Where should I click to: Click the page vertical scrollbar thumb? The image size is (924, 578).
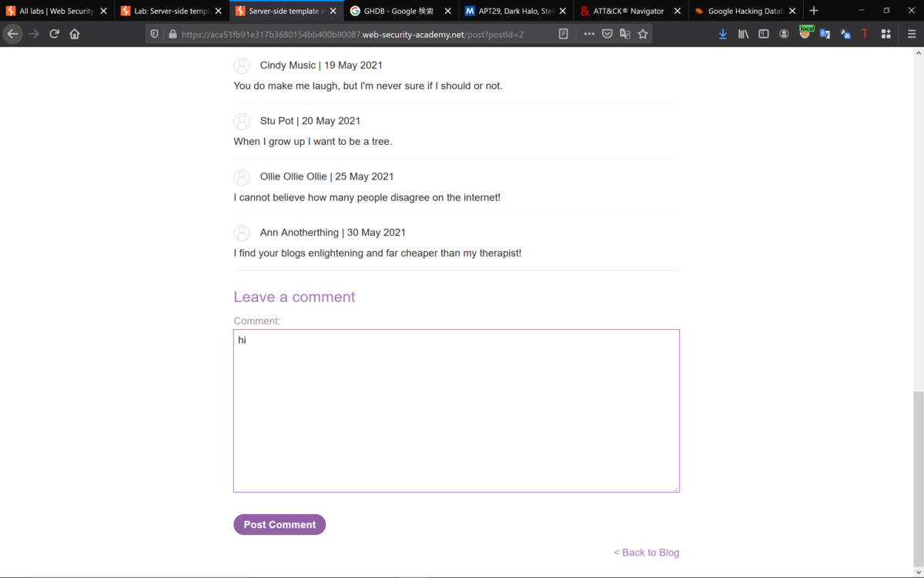coord(918,479)
